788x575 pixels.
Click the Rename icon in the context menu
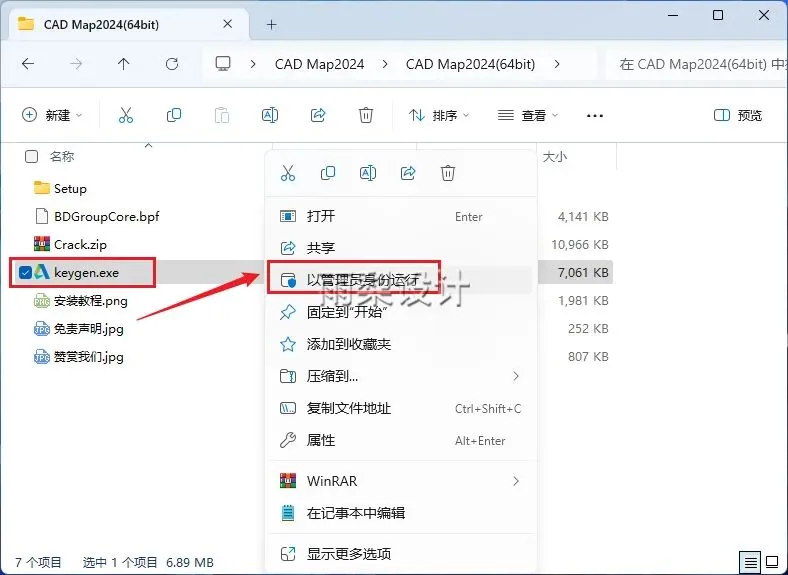click(368, 173)
